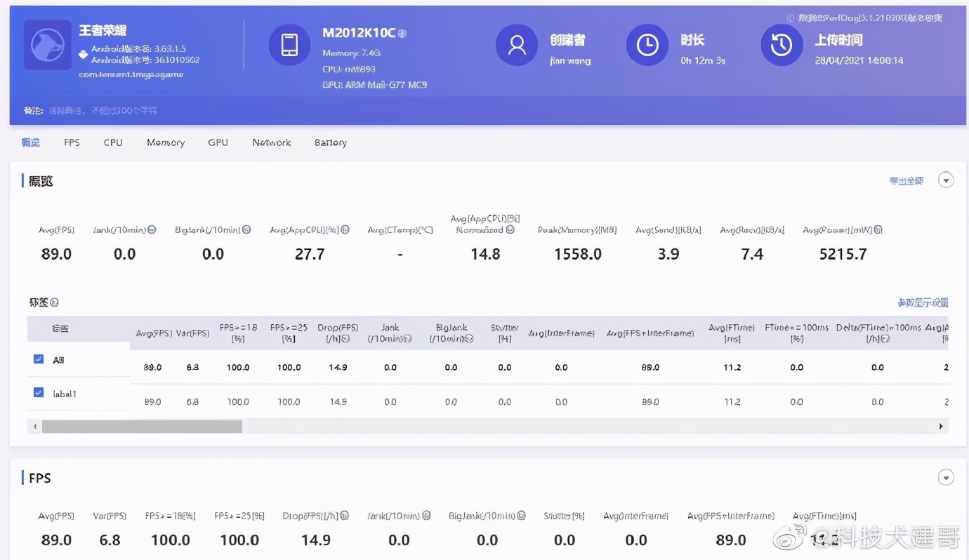Screen dimensions: 969x560
Task: Click the horizontal scrollbar thumb under table
Action: click(142, 427)
